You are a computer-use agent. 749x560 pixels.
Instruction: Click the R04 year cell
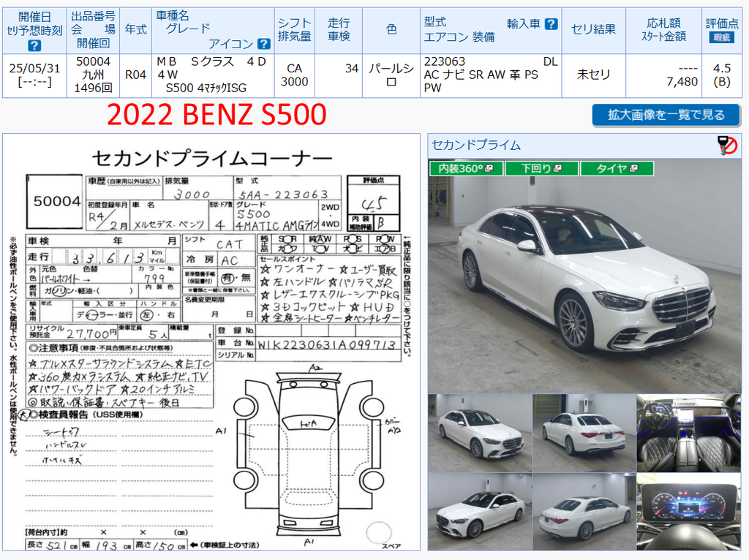point(135,75)
